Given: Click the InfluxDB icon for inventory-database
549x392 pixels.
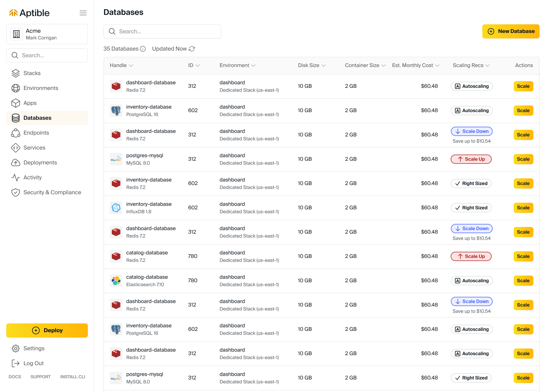Looking at the screenshot, I should tap(116, 208).
